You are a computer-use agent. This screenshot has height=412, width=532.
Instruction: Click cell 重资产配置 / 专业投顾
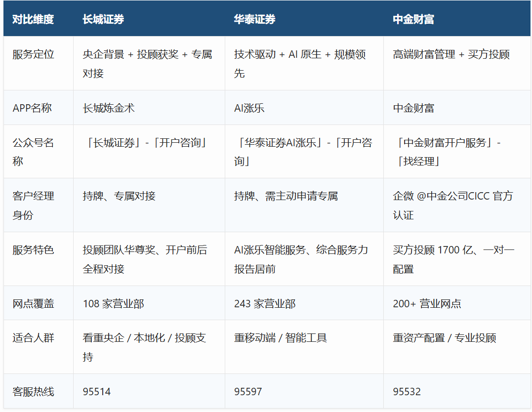[x=457, y=347]
